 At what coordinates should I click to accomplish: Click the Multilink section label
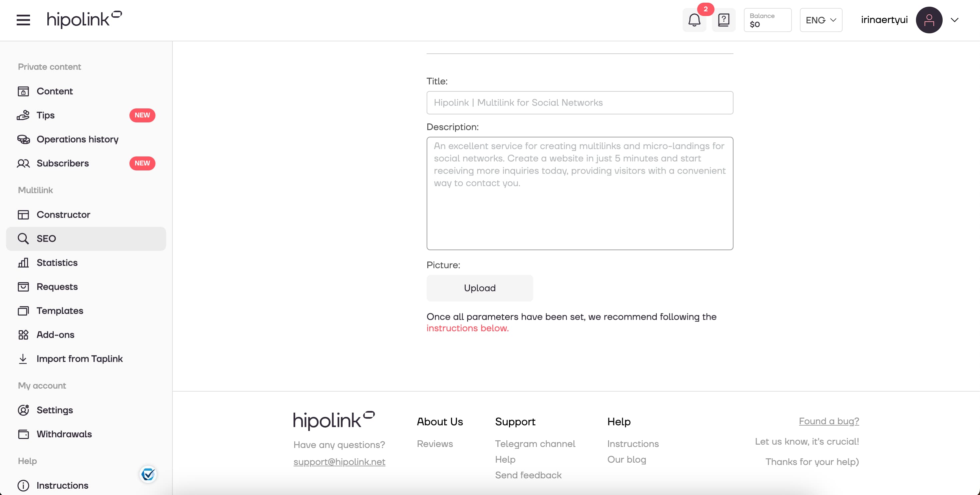click(x=35, y=190)
